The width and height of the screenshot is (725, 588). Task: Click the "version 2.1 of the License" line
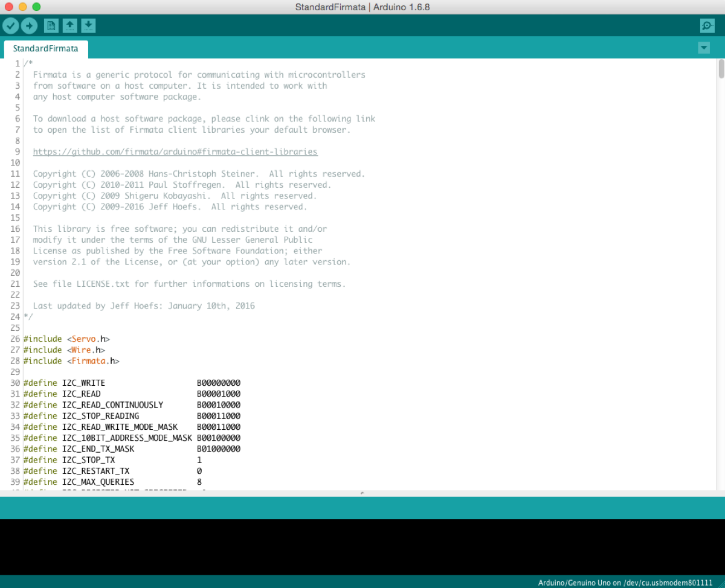[x=192, y=262]
